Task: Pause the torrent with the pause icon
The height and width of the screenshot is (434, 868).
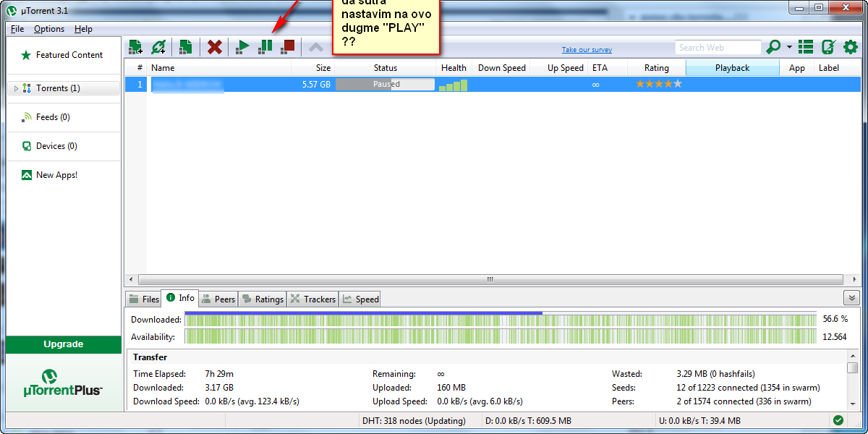Action: coord(265,47)
